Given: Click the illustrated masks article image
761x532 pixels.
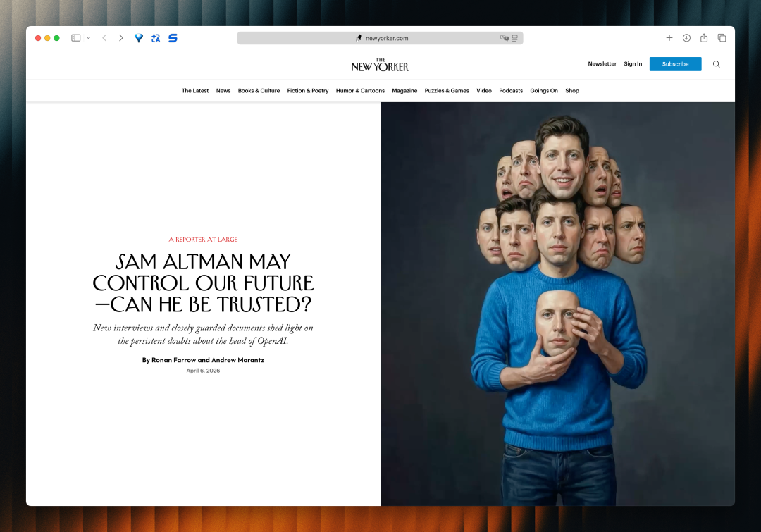Looking at the screenshot, I should click(x=557, y=304).
